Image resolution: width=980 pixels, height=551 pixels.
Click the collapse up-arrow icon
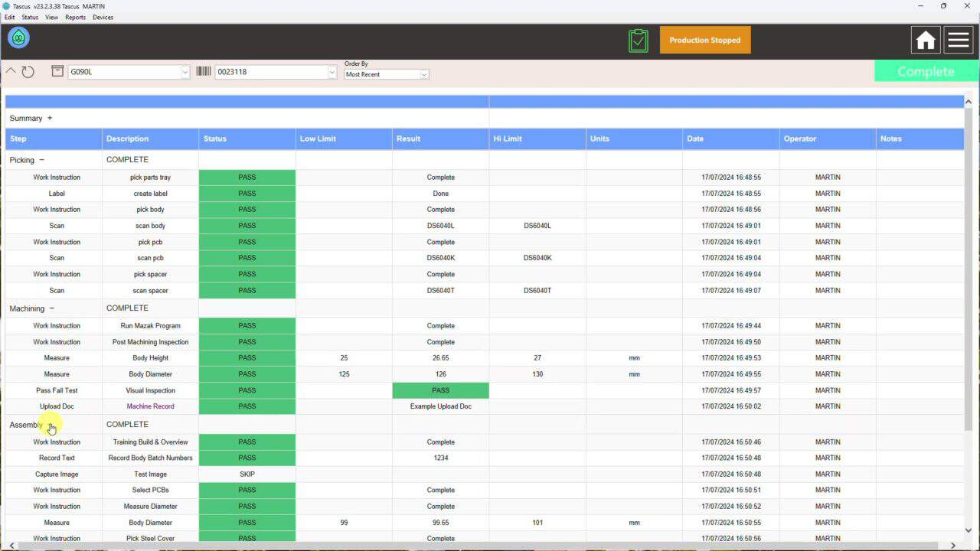11,71
